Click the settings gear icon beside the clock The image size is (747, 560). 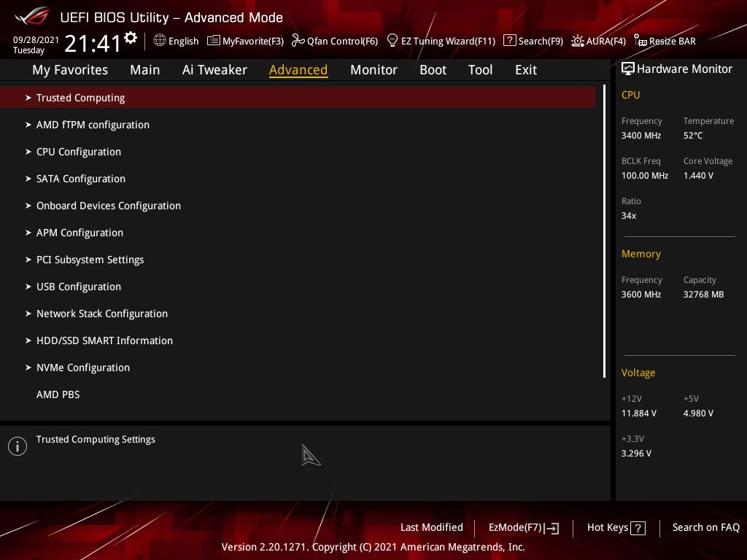point(131,38)
